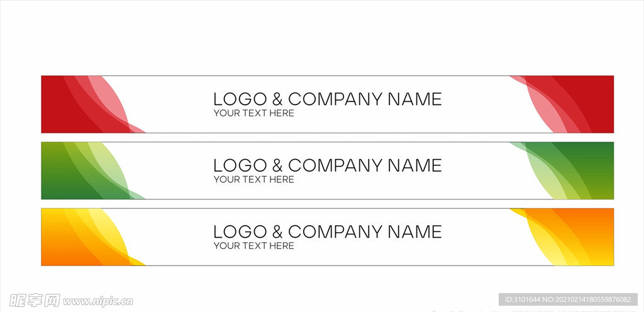Select YOUR TEXT HERE in the orange banner
This screenshot has height=312, width=644.
point(254,246)
